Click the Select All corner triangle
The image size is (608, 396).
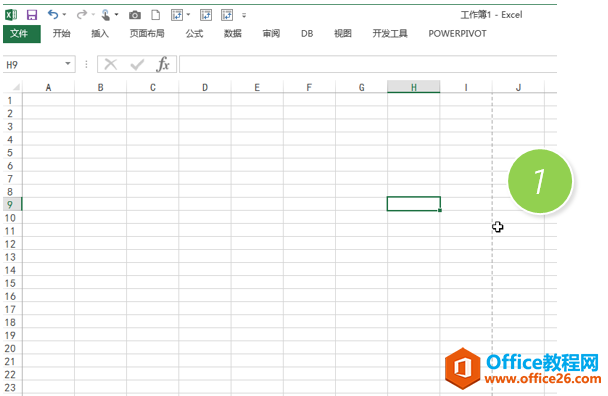click(x=16, y=87)
